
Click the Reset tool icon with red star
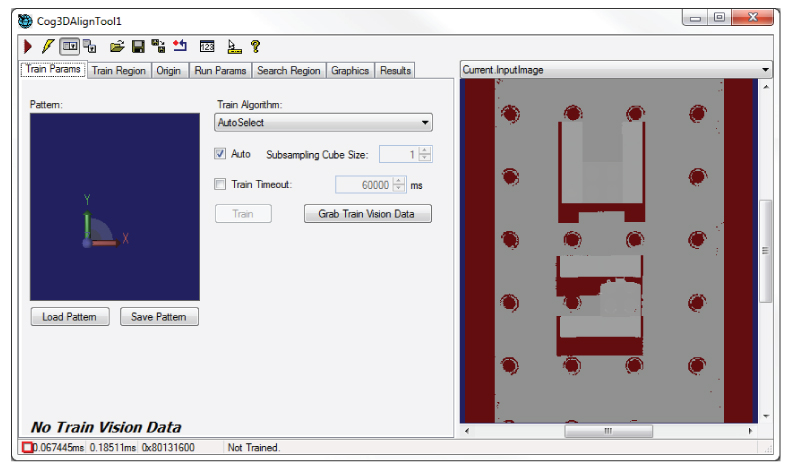point(180,46)
